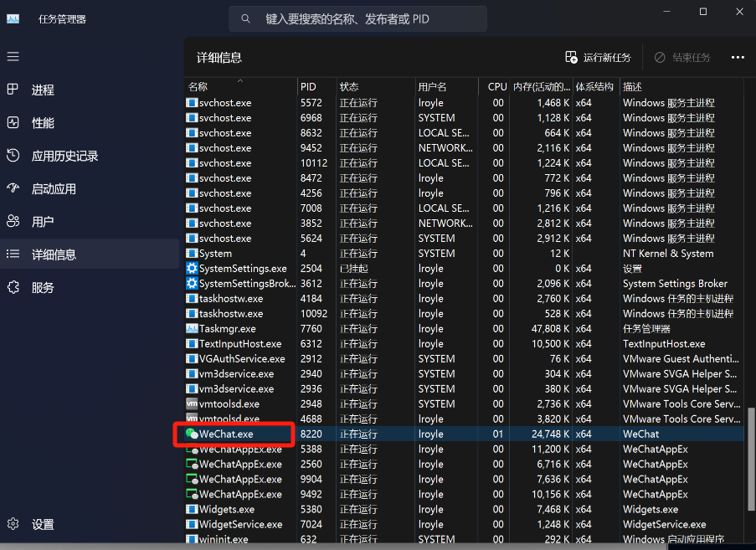Click the 设置 gear icon
This screenshot has width=756, height=550.
tap(13, 523)
